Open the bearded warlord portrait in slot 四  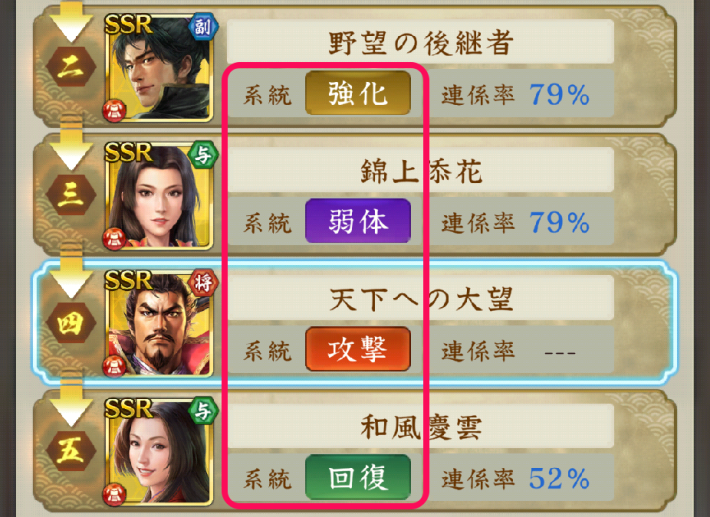(159, 324)
